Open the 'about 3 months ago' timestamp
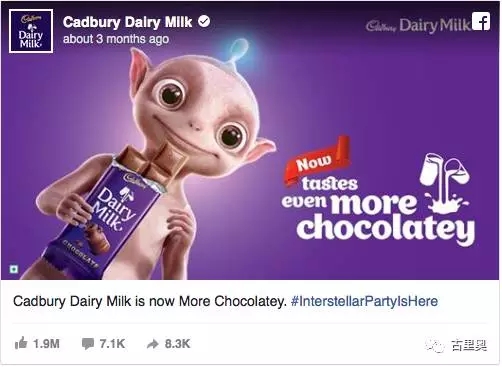The image size is (502, 367). coord(116,39)
